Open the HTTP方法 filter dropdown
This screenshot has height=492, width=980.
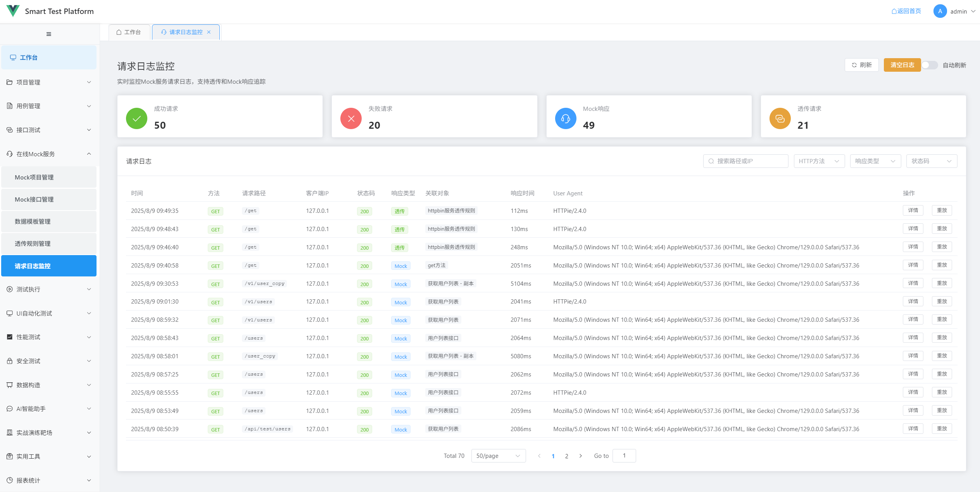pyautogui.click(x=819, y=161)
